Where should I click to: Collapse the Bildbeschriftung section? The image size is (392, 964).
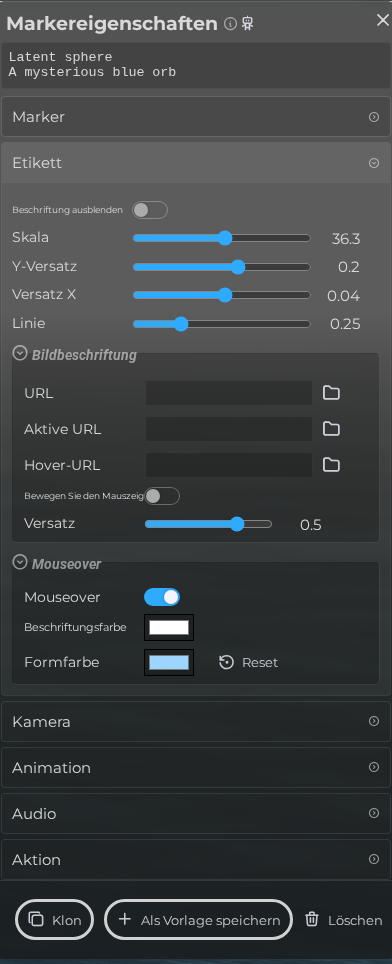pos(20,354)
